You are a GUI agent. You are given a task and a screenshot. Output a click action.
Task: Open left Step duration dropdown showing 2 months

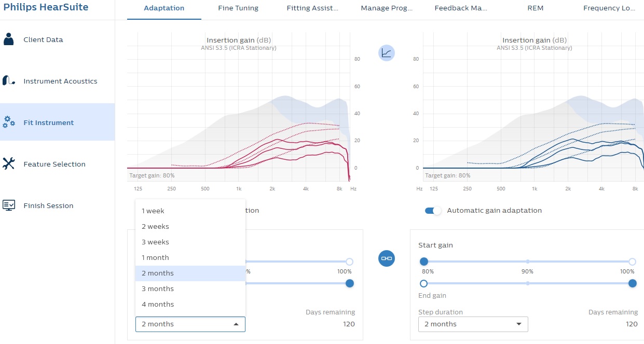190,324
